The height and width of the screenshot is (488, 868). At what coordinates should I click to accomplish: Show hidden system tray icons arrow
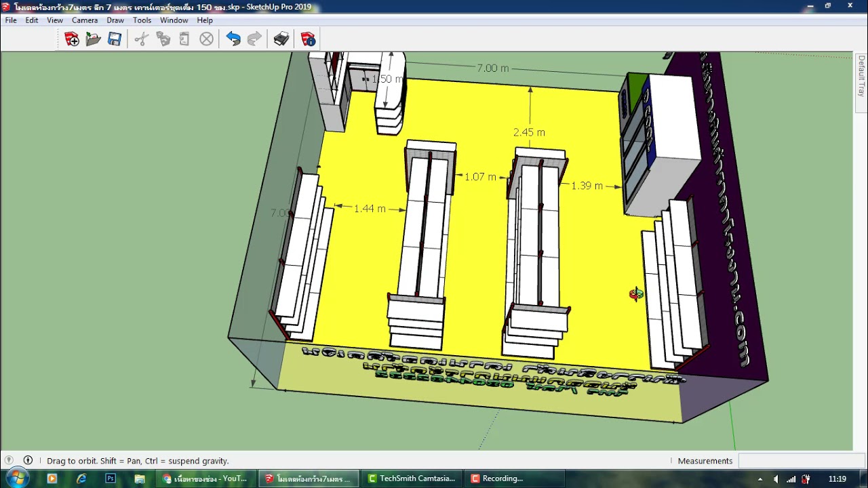pos(760,479)
